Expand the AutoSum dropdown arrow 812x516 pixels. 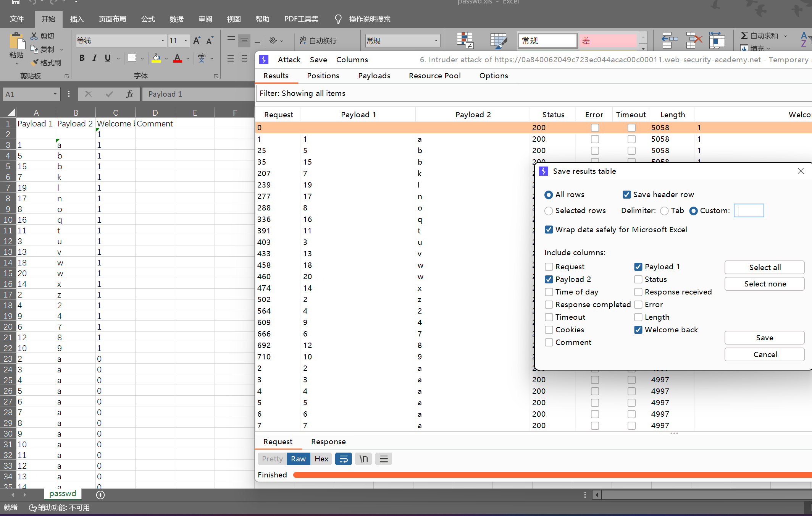pyautogui.click(x=786, y=36)
